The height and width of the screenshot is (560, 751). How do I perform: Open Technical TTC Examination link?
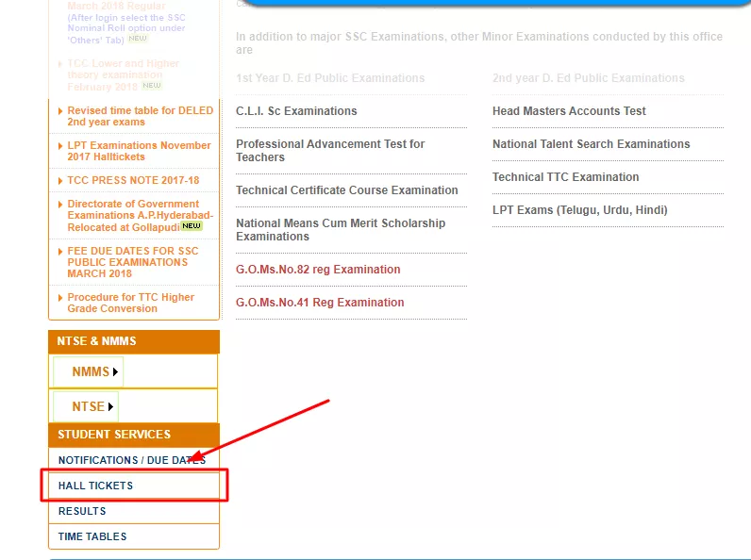pos(566,177)
